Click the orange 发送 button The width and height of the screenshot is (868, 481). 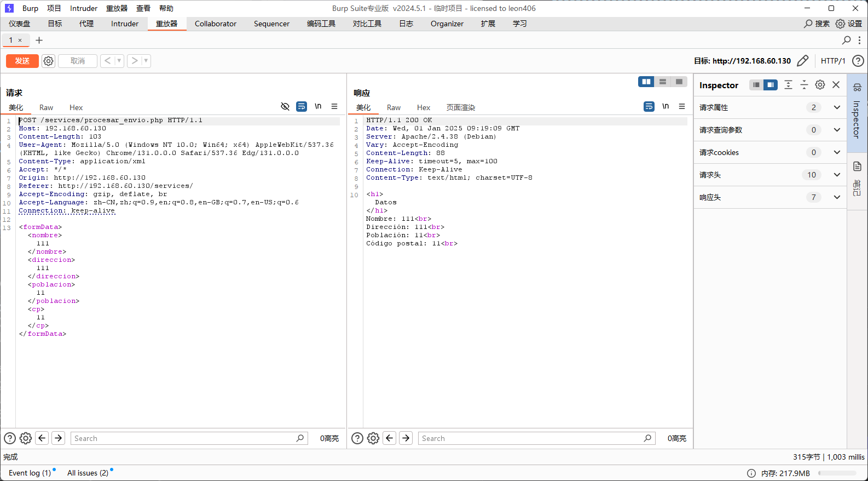click(x=22, y=61)
